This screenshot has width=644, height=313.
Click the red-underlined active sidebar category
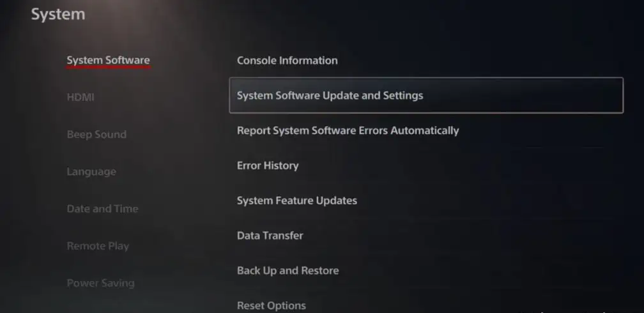pos(108,61)
